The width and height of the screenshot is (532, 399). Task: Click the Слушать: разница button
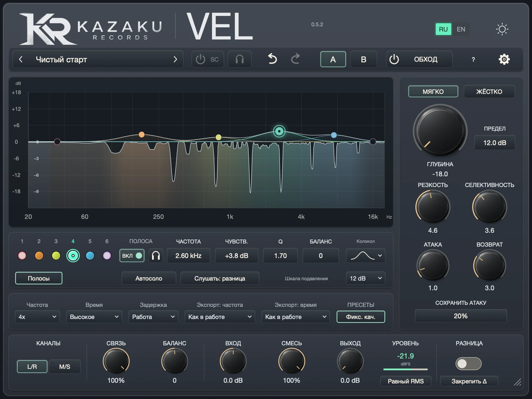tap(220, 278)
